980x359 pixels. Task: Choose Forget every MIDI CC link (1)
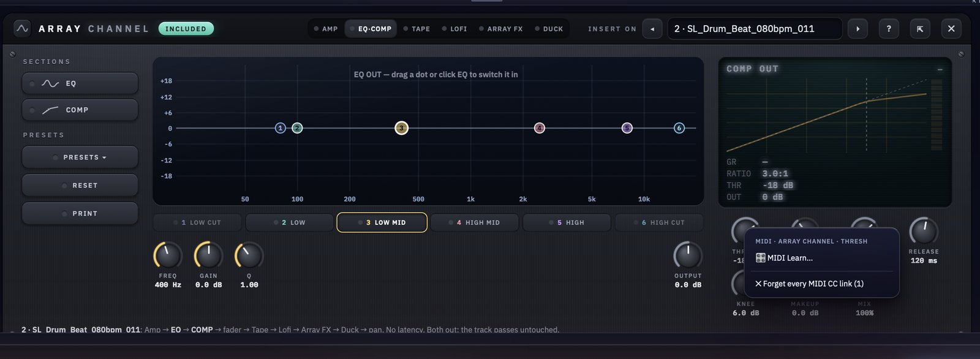click(822, 284)
